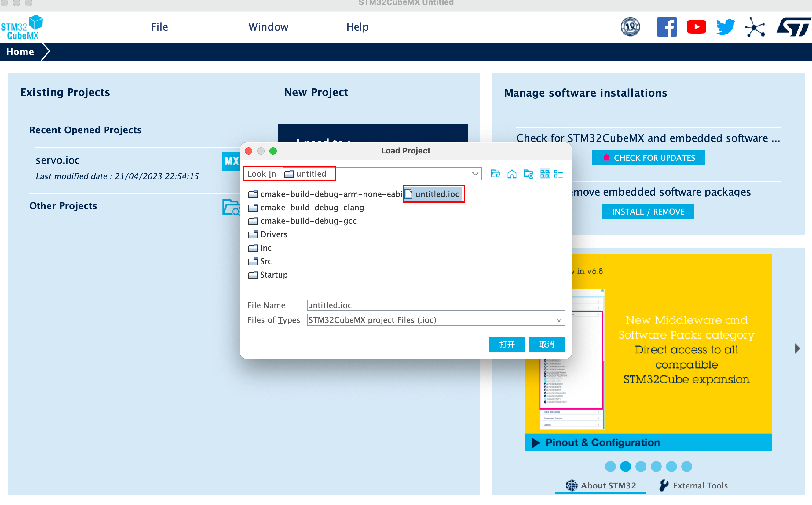Select the second carousel dot indicator
812x505 pixels.
click(625, 466)
